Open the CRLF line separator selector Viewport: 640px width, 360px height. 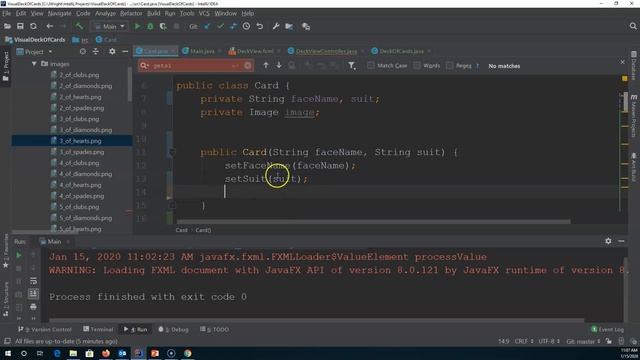524,341
